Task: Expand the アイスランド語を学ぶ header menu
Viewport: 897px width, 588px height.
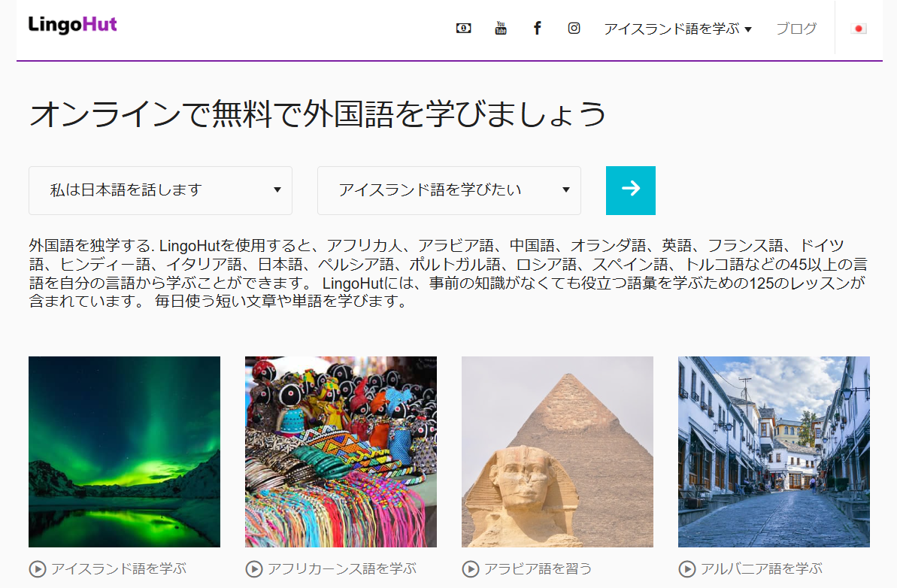Action: [678, 29]
